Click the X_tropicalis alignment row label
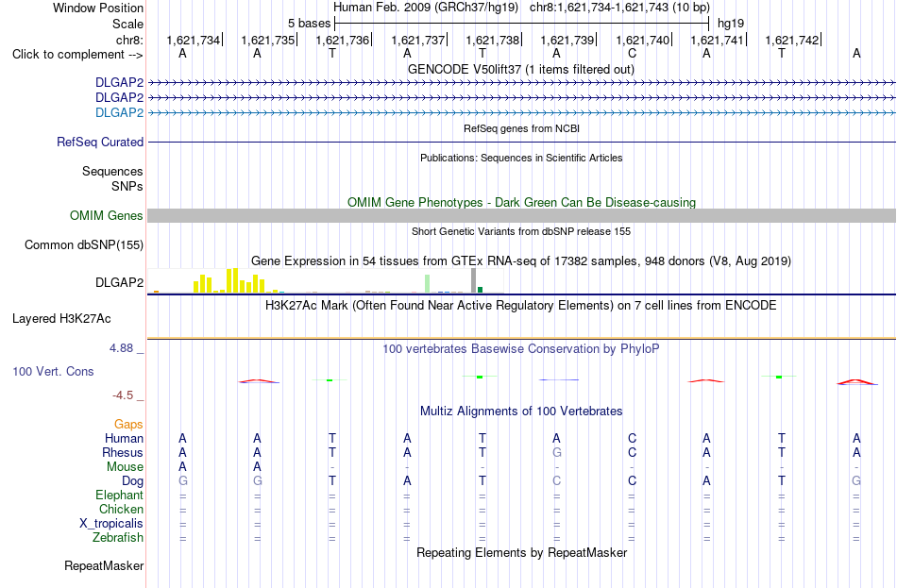The image size is (897, 588). [x=111, y=524]
